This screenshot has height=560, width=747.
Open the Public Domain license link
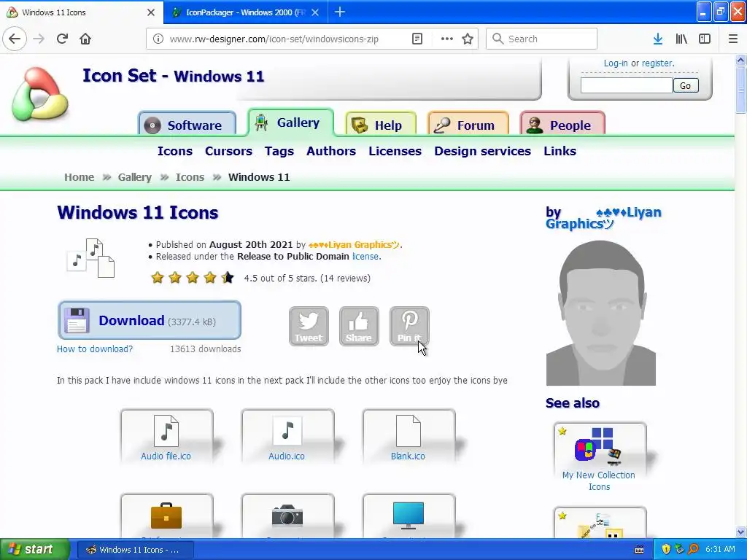coord(366,257)
